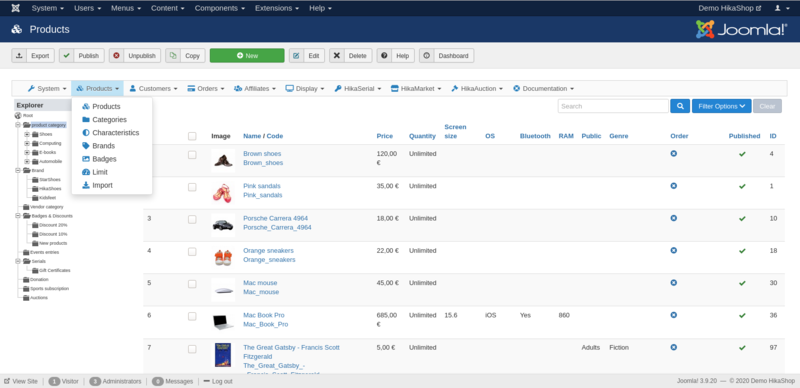Viewport: 800px width, 388px height.
Task: Click the Unpublish toolbar button
Action: point(135,56)
